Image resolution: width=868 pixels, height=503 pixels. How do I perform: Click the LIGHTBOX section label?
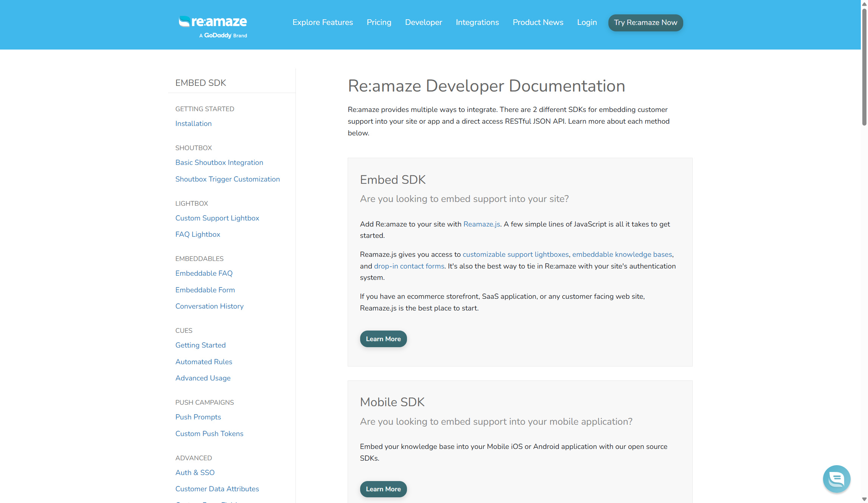coord(192,203)
